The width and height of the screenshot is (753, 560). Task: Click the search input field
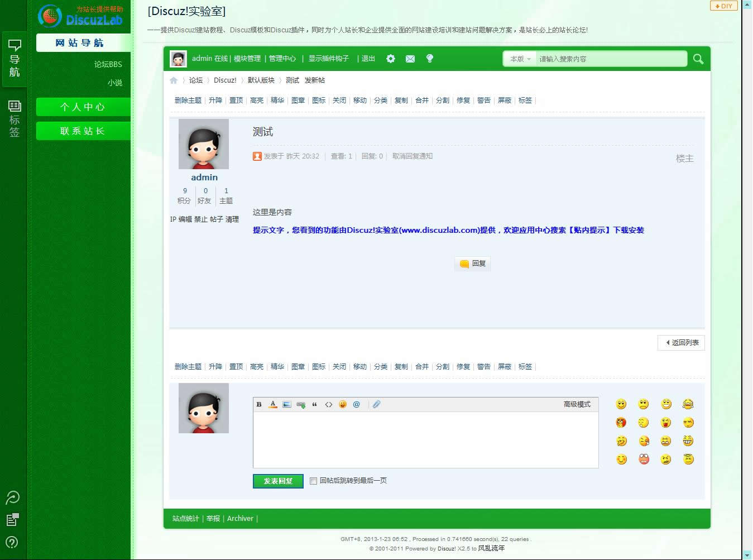(611, 59)
